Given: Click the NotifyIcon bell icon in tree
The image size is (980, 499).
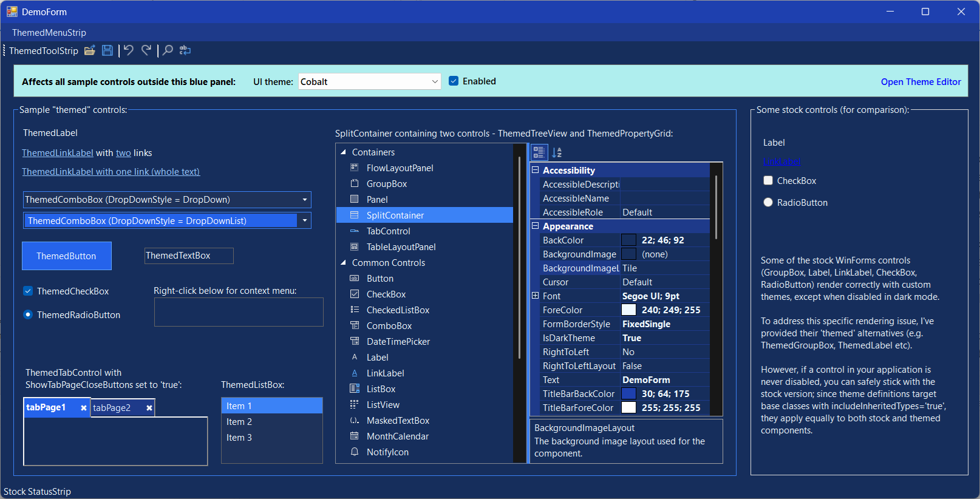Looking at the screenshot, I should tap(355, 452).
